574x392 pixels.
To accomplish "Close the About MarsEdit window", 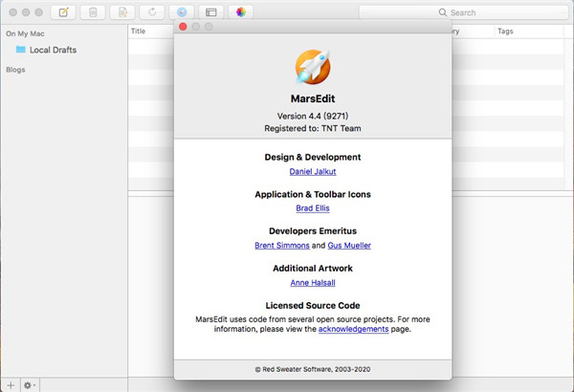I will point(183,27).
